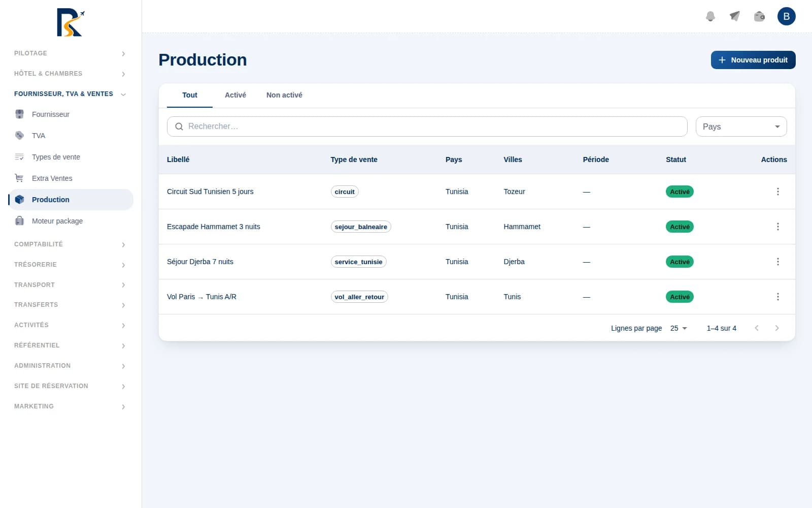The width and height of the screenshot is (812, 508).
Task: Click Activé status badge for Séjour Djerba
Action: tap(680, 262)
